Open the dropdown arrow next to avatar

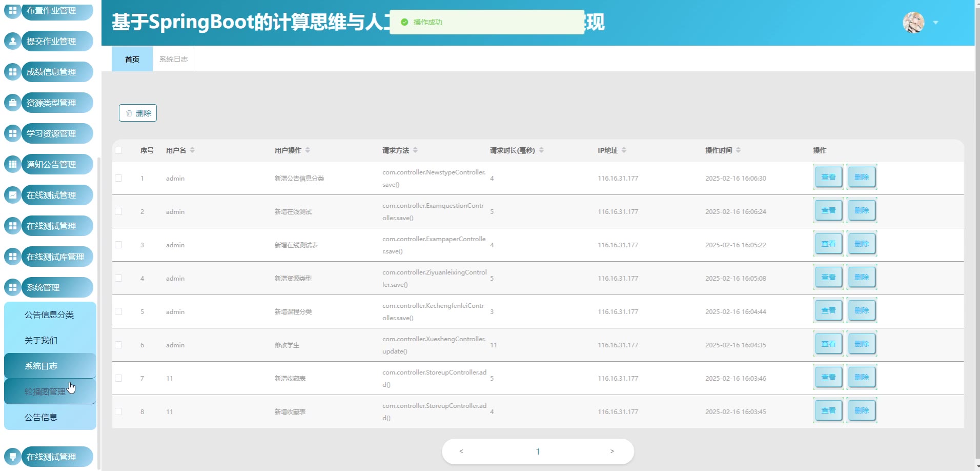pyautogui.click(x=935, y=23)
